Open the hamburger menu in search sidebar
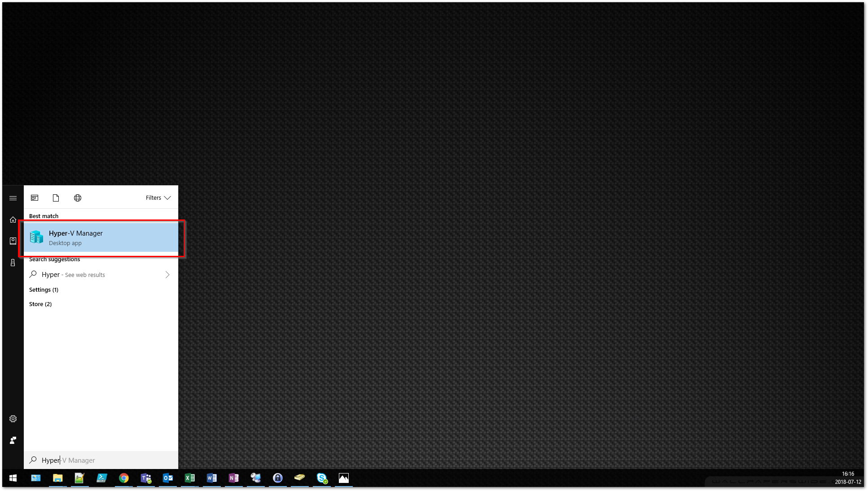Viewport: 868px width, 491px height. (x=13, y=198)
